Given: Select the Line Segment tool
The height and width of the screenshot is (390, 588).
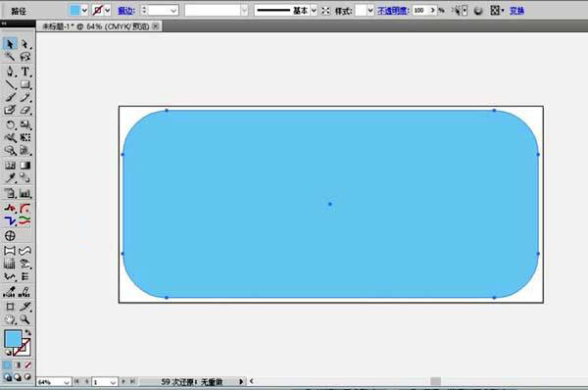Looking at the screenshot, I should [10, 84].
